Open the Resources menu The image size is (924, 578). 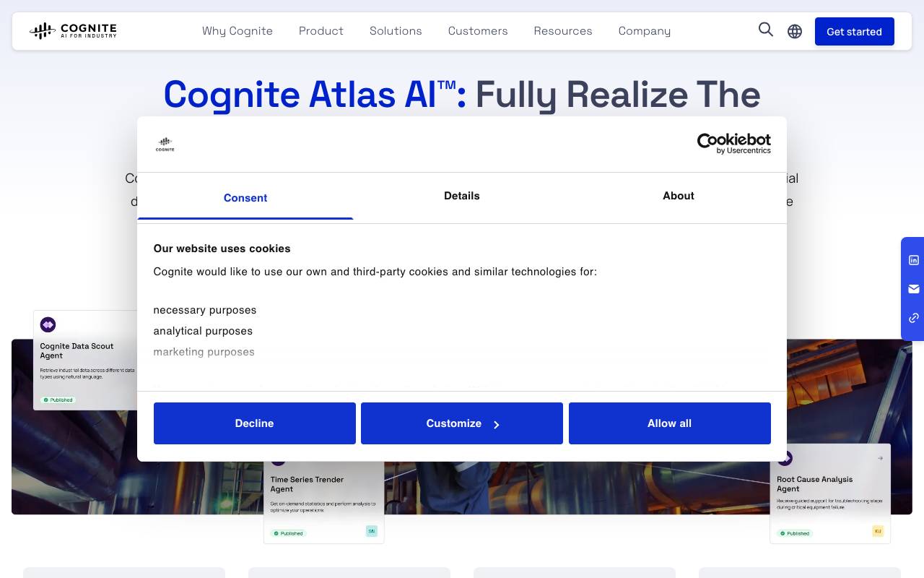563,31
